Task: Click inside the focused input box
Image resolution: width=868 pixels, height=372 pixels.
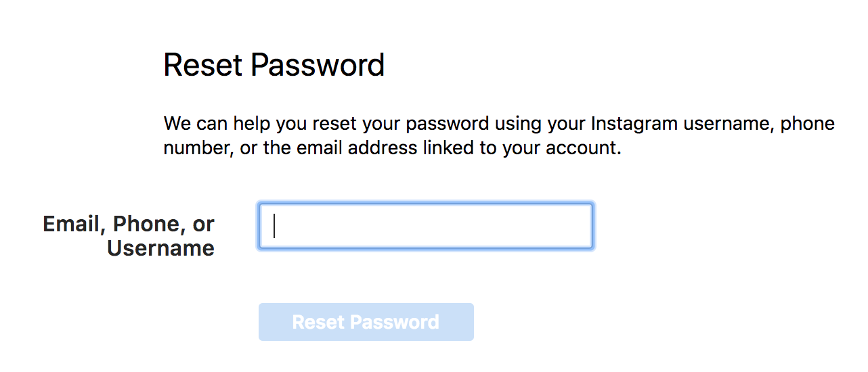Action: click(425, 226)
